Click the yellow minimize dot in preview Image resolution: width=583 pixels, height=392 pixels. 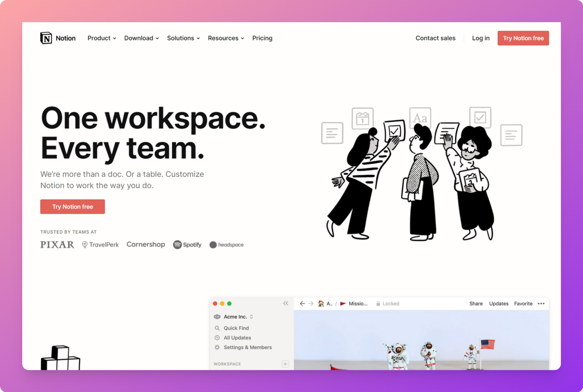[222, 304]
